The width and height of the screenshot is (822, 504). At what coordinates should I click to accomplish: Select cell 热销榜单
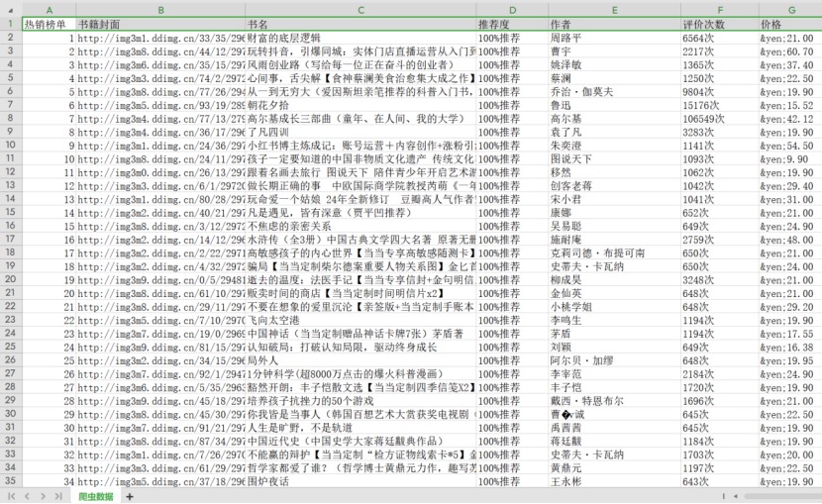50,24
